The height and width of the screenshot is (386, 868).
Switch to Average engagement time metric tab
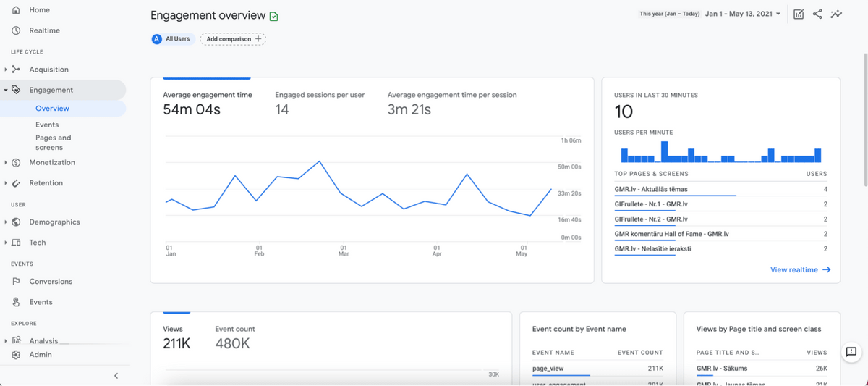click(x=208, y=103)
